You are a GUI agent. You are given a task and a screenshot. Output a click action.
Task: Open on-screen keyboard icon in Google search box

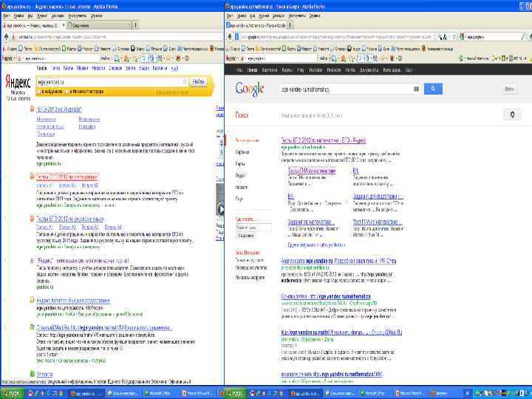(416, 89)
